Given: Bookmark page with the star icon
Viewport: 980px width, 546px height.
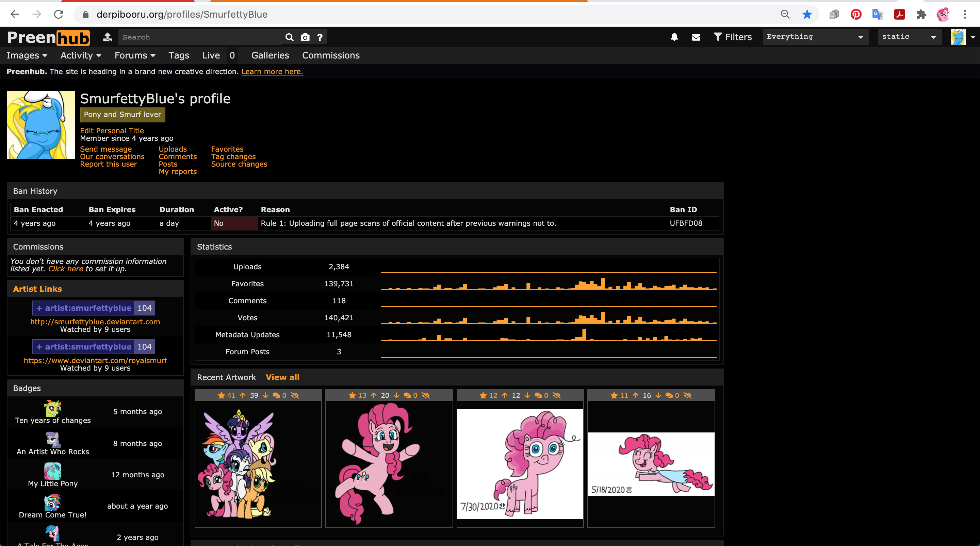Looking at the screenshot, I should click(x=807, y=14).
